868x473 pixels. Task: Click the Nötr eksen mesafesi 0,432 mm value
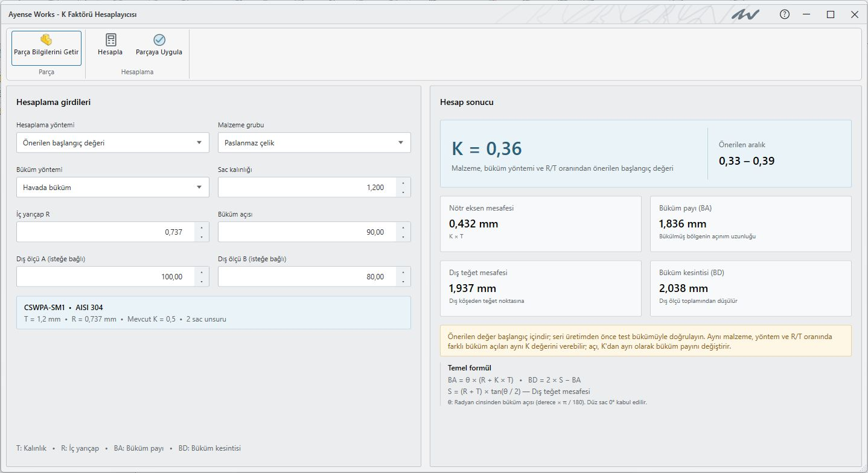click(474, 224)
